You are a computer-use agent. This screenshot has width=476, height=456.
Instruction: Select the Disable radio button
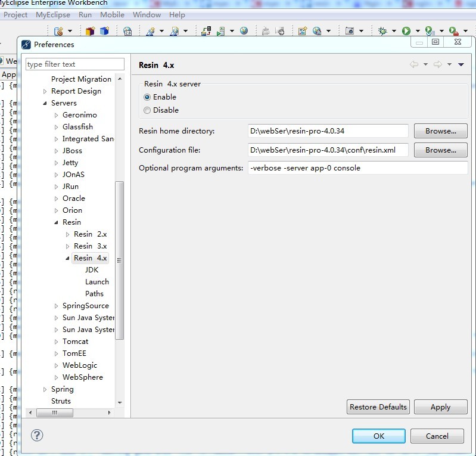click(x=147, y=110)
